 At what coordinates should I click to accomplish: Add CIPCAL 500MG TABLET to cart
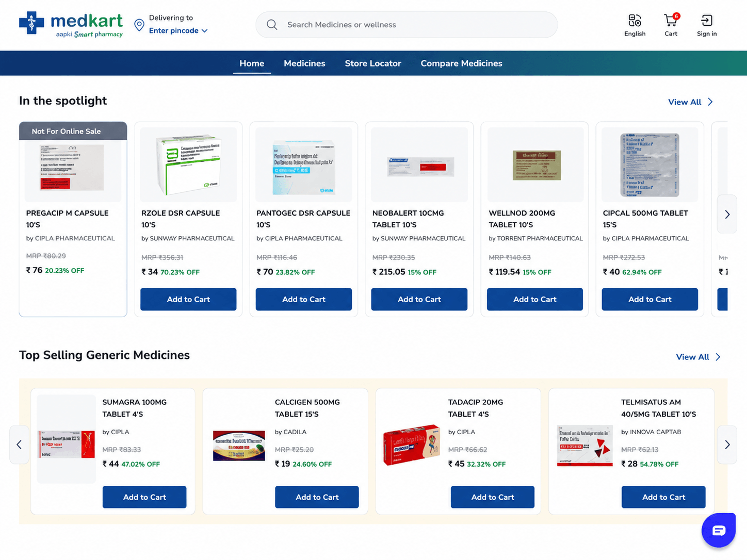click(x=650, y=299)
